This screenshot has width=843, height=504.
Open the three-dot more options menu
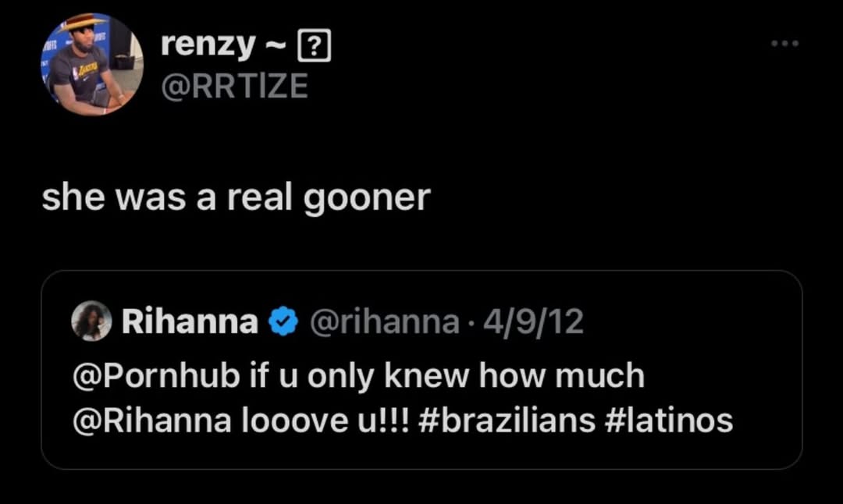tap(784, 44)
